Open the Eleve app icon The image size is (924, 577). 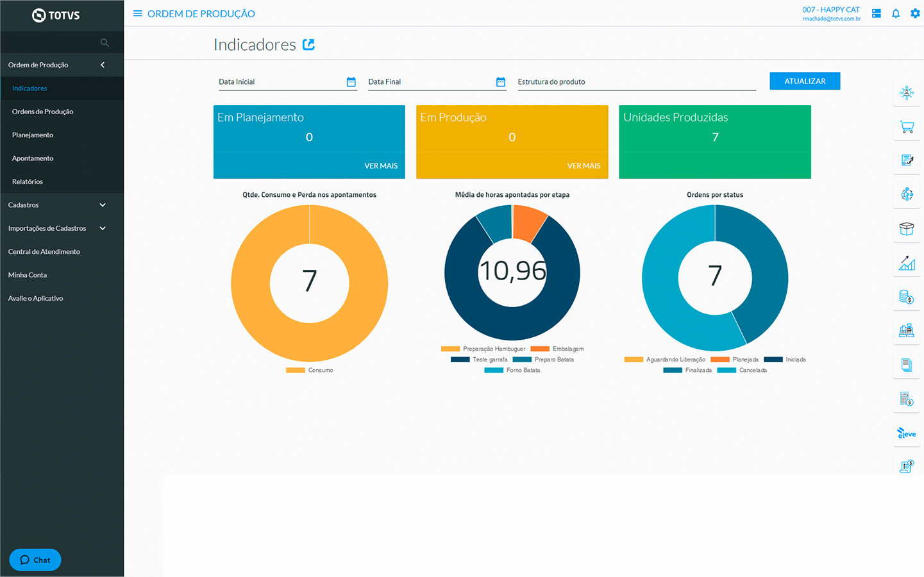coord(906,433)
